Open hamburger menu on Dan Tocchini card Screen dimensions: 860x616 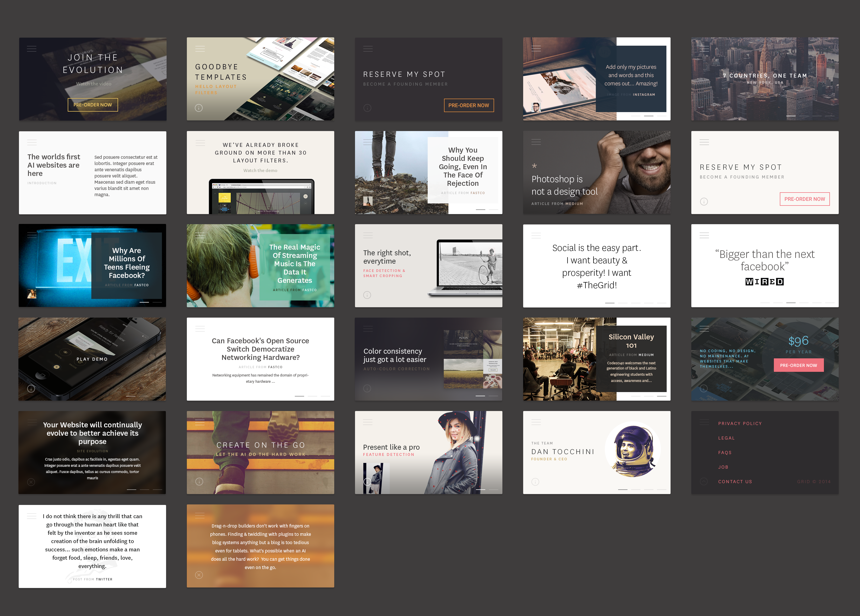pyautogui.click(x=536, y=422)
